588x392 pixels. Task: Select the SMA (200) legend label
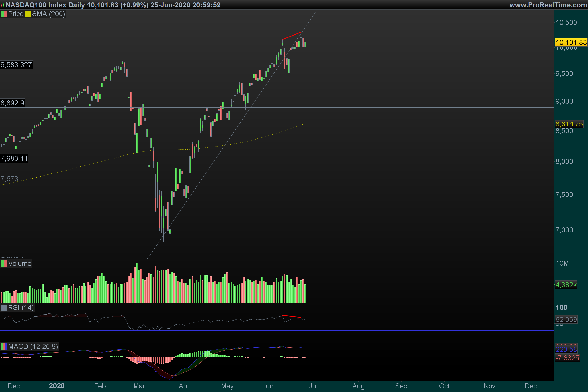click(x=49, y=14)
